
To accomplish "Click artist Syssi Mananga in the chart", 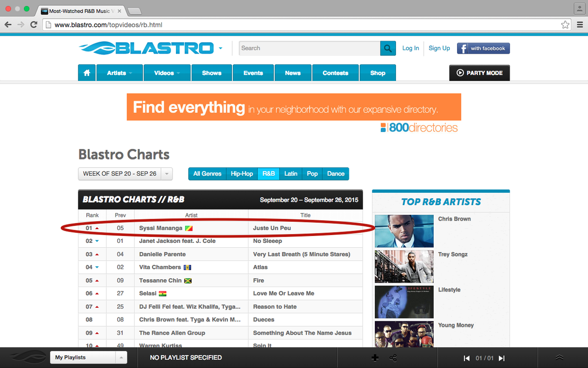I will coord(161,228).
